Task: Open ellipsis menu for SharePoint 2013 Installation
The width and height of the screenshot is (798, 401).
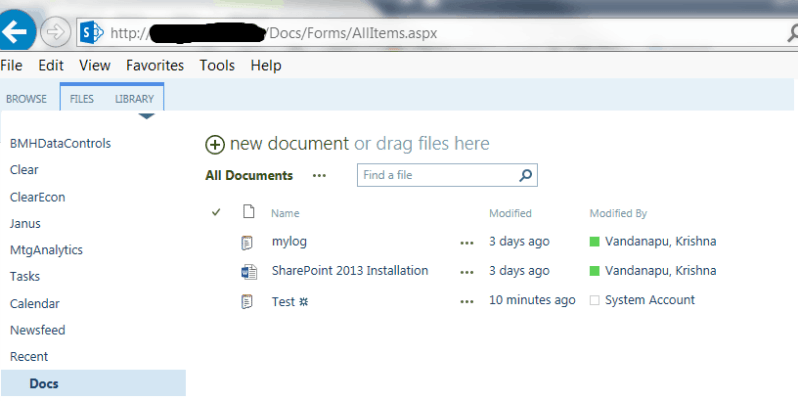Action: coord(467,273)
